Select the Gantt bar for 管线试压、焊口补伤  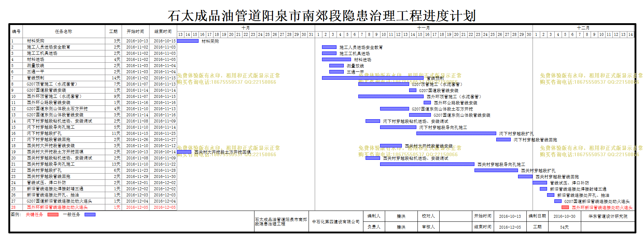pos(540,183)
